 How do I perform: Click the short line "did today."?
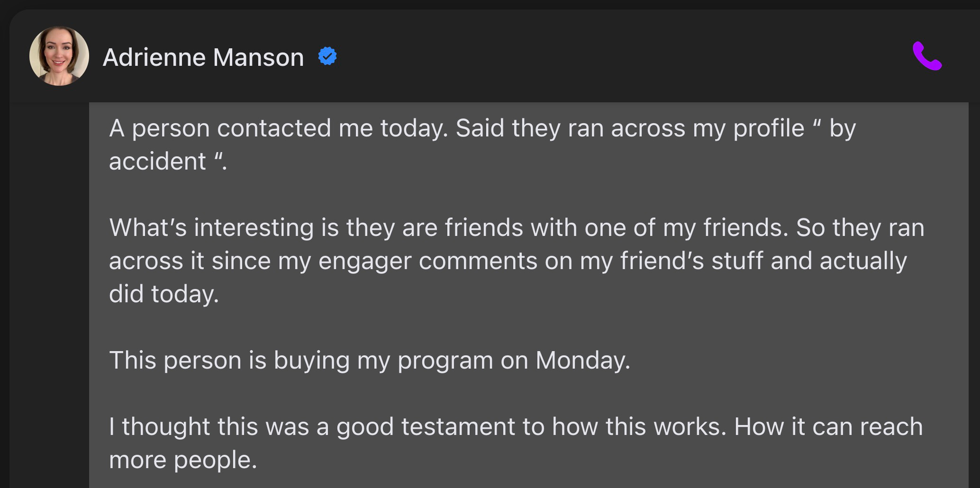(x=164, y=294)
